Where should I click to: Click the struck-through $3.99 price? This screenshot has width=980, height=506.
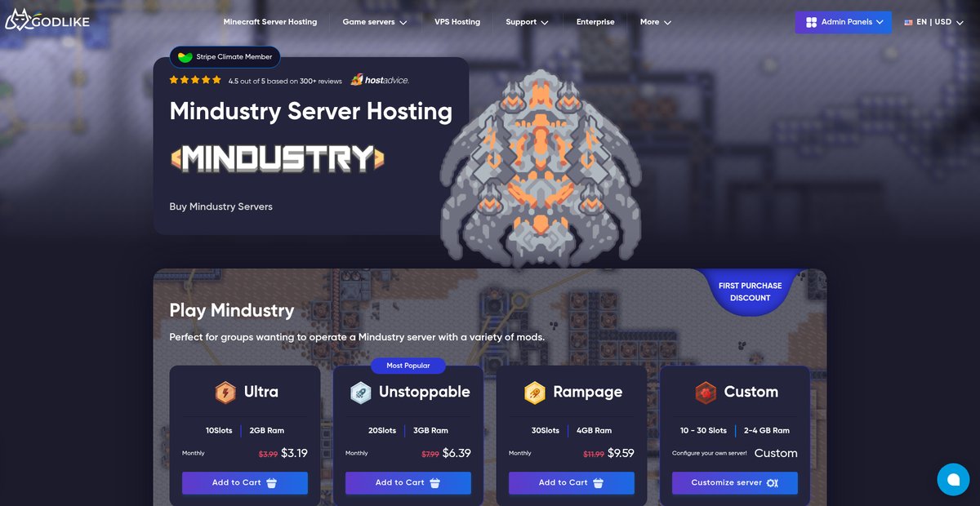click(268, 454)
